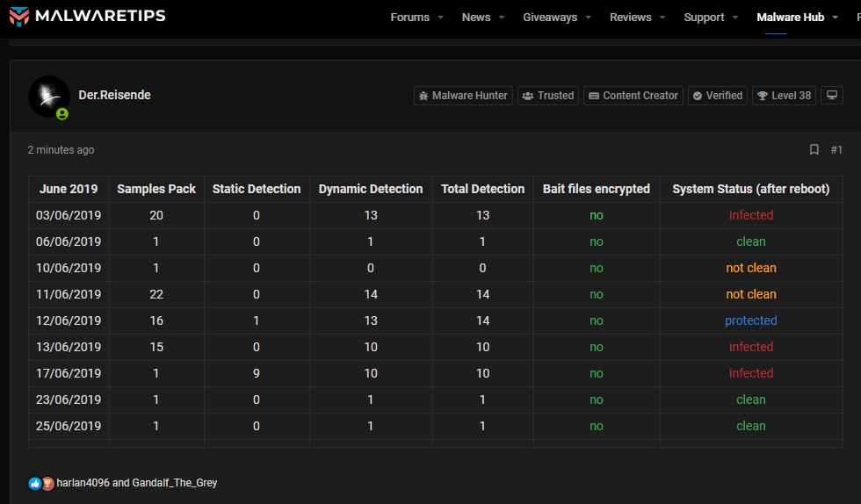The height and width of the screenshot is (504, 861).
Task: Select the date cell 11/06/2019
Action: coord(69,294)
